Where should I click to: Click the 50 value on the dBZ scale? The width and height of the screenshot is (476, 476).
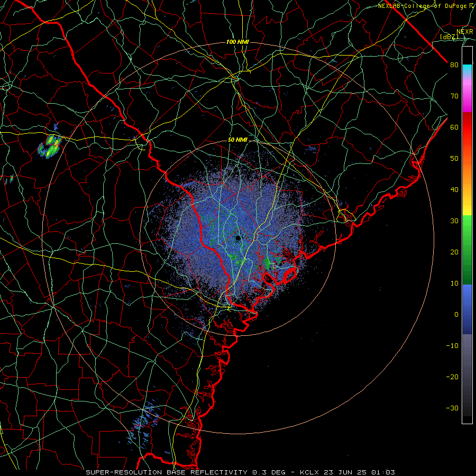pyautogui.click(x=454, y=159)
